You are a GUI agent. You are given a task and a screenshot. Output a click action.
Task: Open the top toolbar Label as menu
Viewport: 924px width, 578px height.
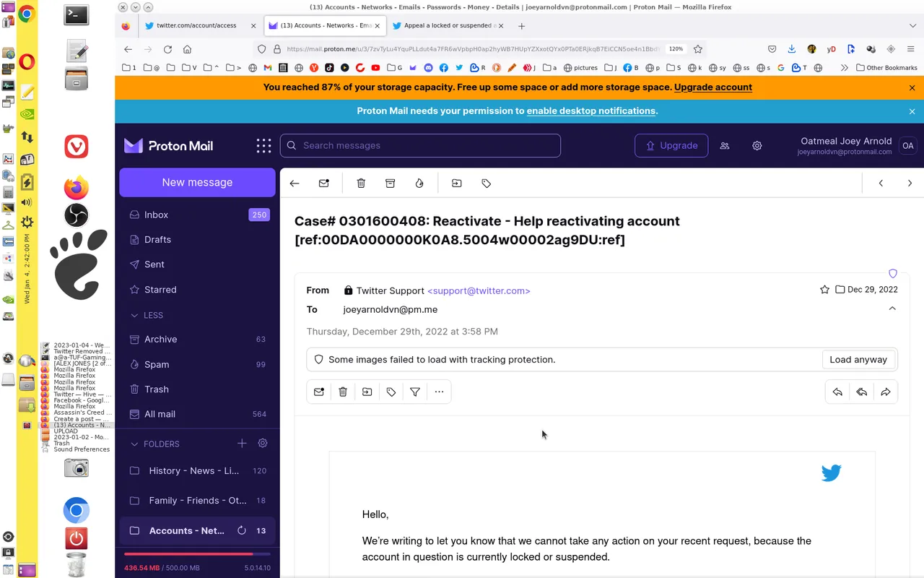coord(487,184)
